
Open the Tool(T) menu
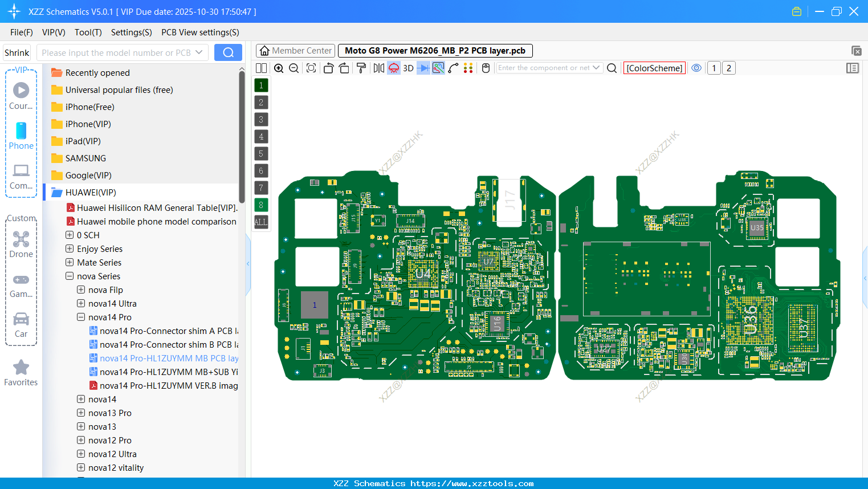[88, 32]
